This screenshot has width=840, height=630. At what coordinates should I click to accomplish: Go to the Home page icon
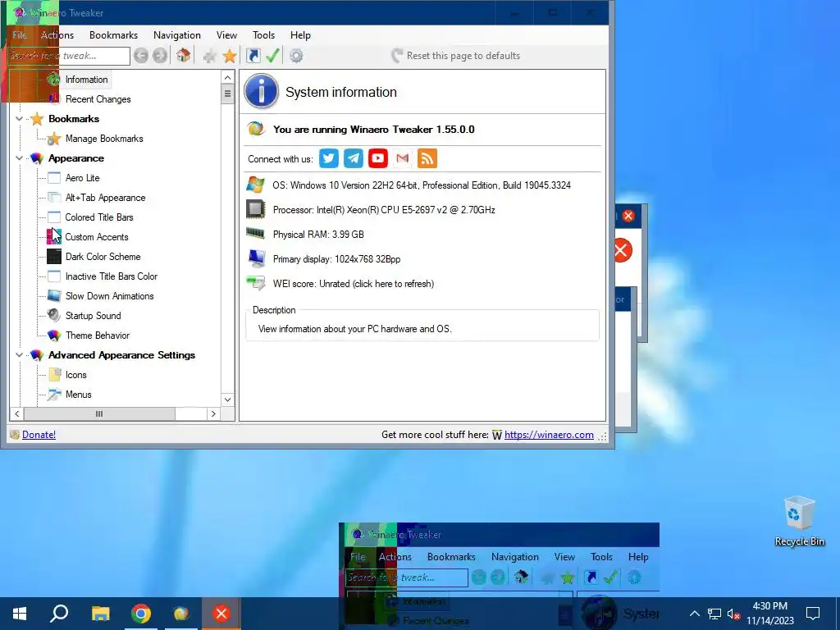183,55
